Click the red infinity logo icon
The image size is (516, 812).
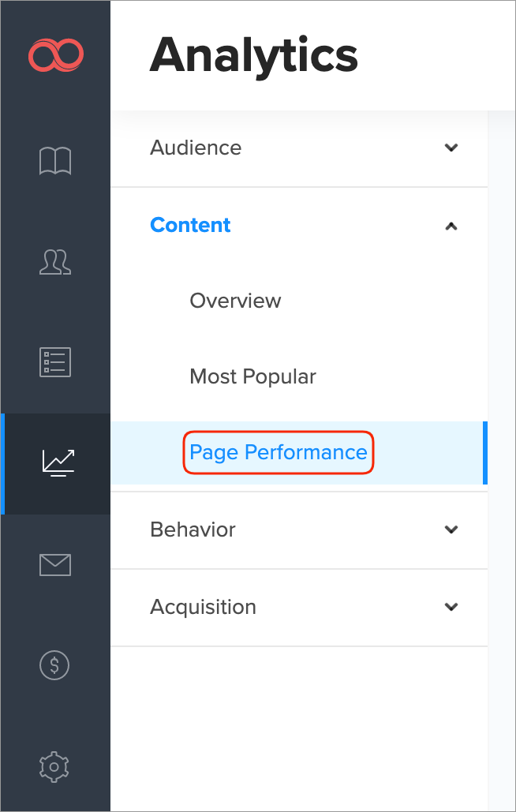[55, 55]
